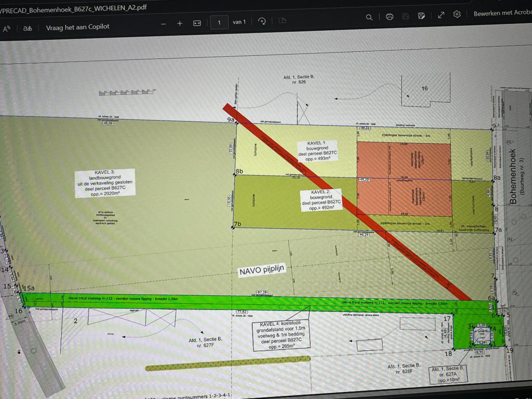Click the KAVEL 3 landbouwgrond label
532x399 pixels.
pyautogui.click(x=105, y=183)
